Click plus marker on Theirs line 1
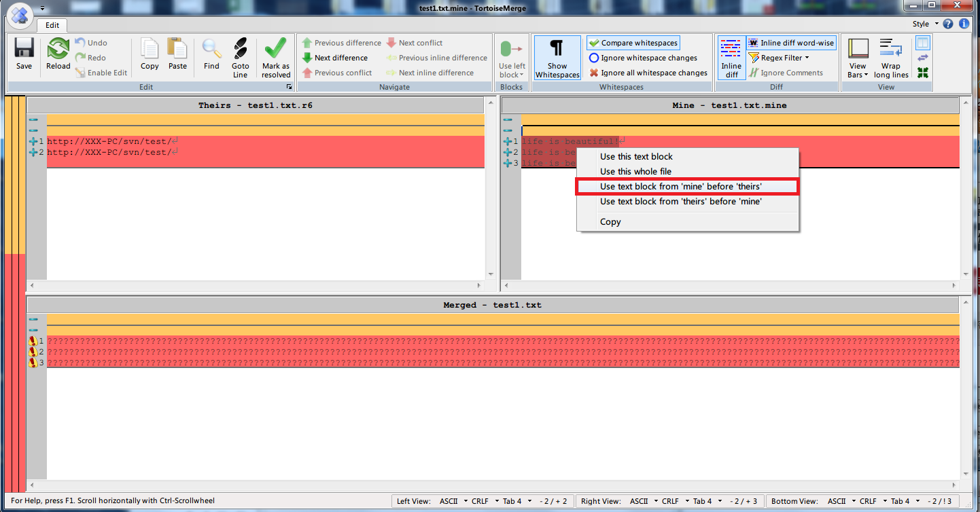980x512 pixels. point(33,141)
